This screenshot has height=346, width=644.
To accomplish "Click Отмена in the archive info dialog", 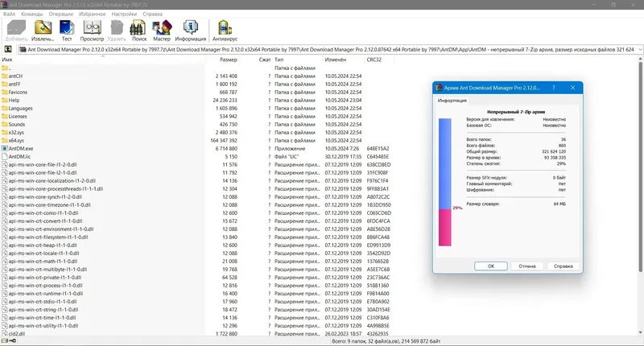I will coord(527,266).
